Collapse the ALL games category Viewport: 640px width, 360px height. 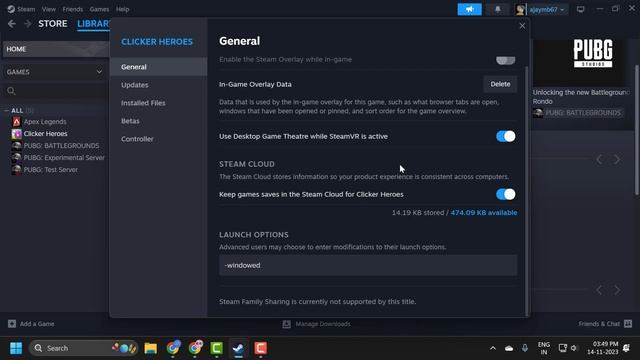pyautogui.click(x=7, y=111)
